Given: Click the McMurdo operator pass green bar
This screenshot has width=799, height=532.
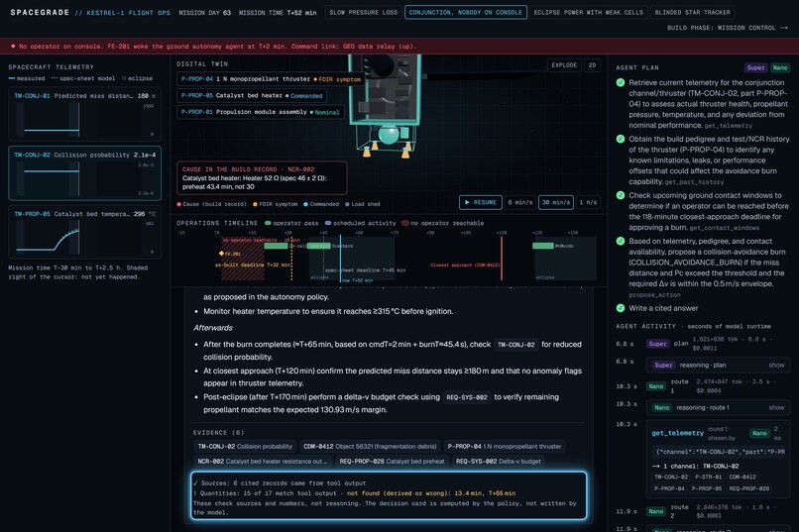Looking at the screenshot, I should 542,246.
